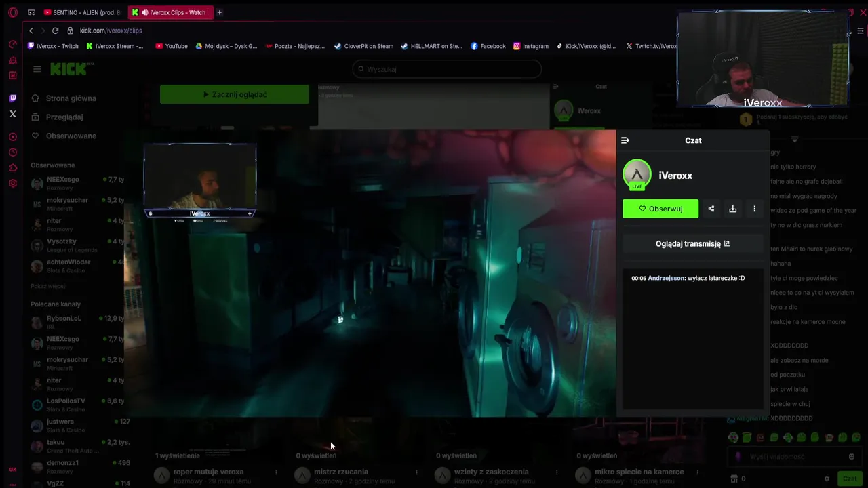Open the Opera menu icon
The image size is (868, 488).
point(12,12)
